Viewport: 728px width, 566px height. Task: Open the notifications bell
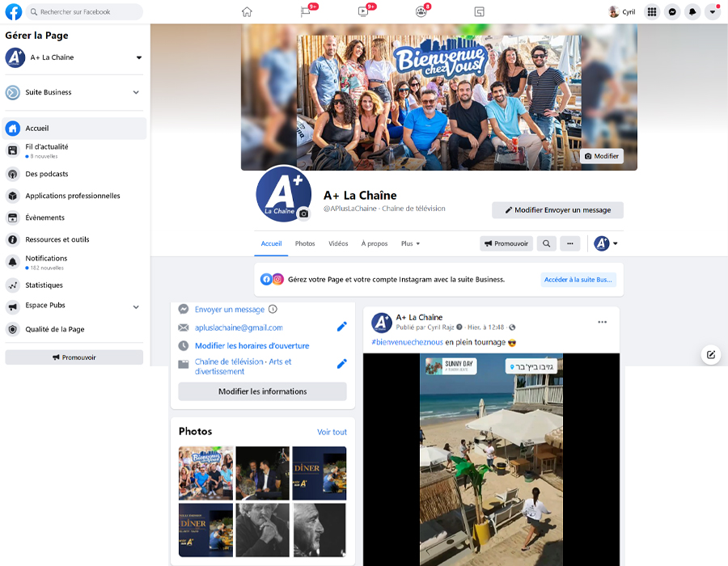692,11
